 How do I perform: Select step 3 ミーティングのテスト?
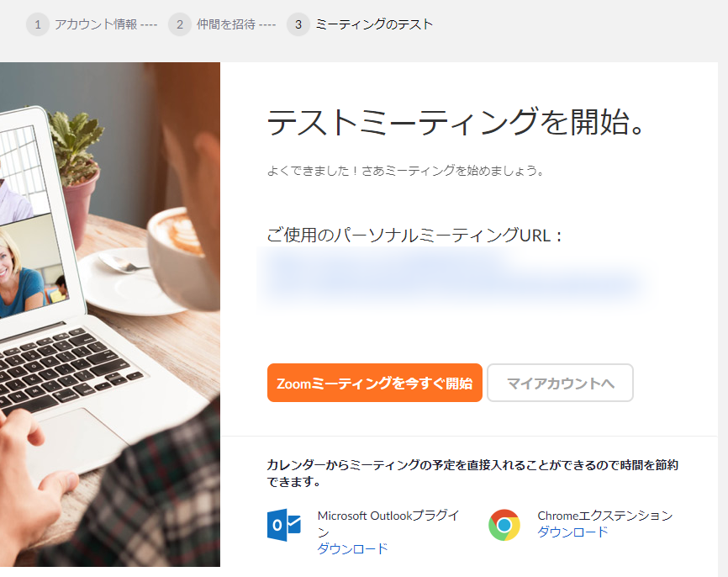(x=360, y=24)
